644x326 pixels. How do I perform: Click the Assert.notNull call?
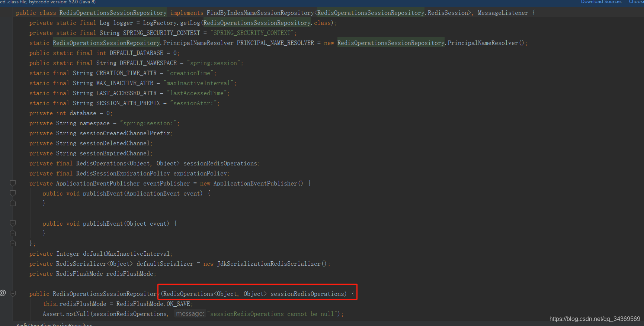click(66, 314)
